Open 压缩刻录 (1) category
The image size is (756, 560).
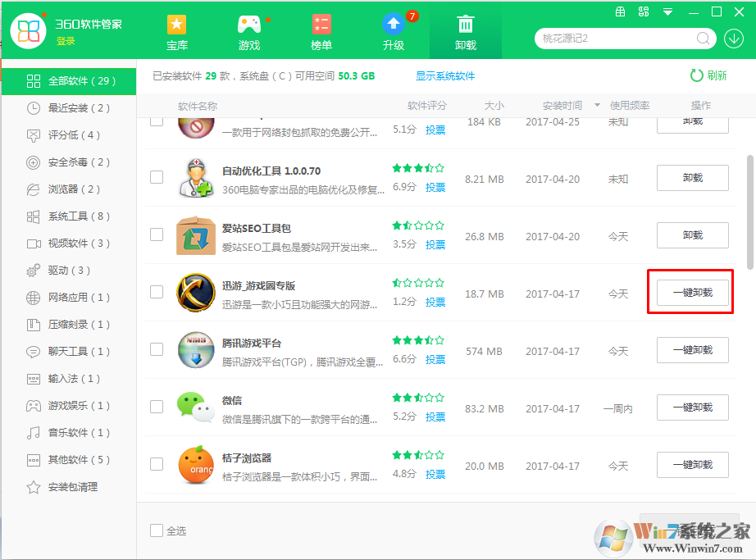pos(69,325)
